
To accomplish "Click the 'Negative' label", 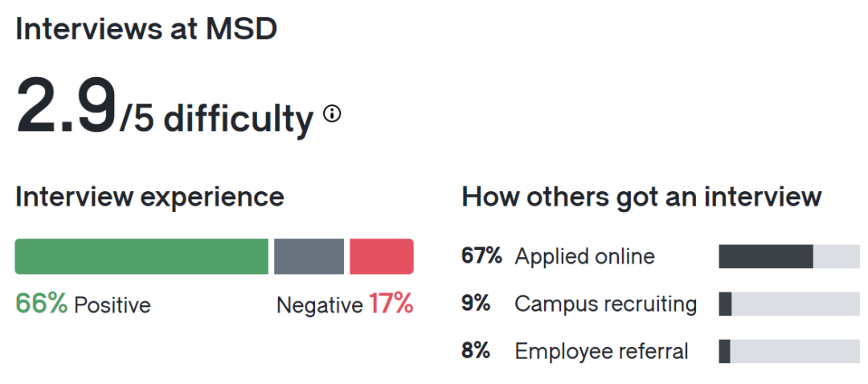I will (x=319, y=305).
